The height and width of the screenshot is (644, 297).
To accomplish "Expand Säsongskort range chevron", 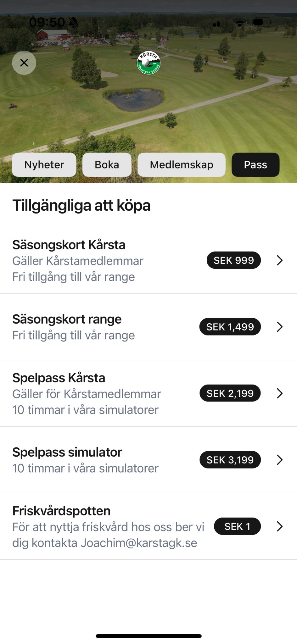I will click(x=280, y=327).
